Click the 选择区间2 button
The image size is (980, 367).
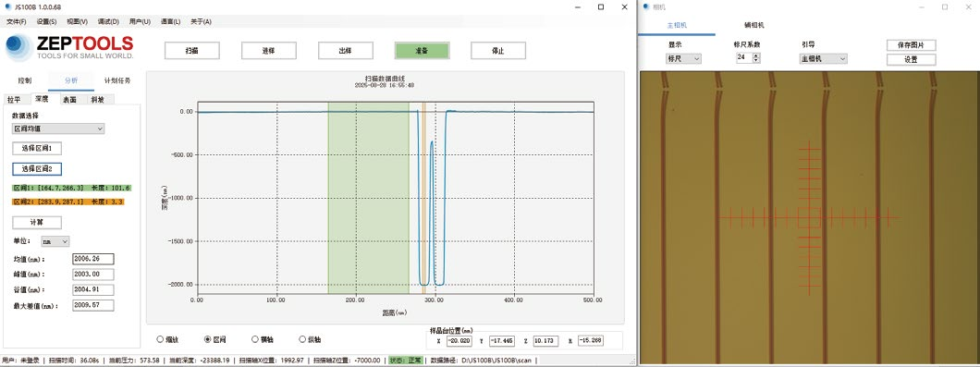click(x=37, y=169)
